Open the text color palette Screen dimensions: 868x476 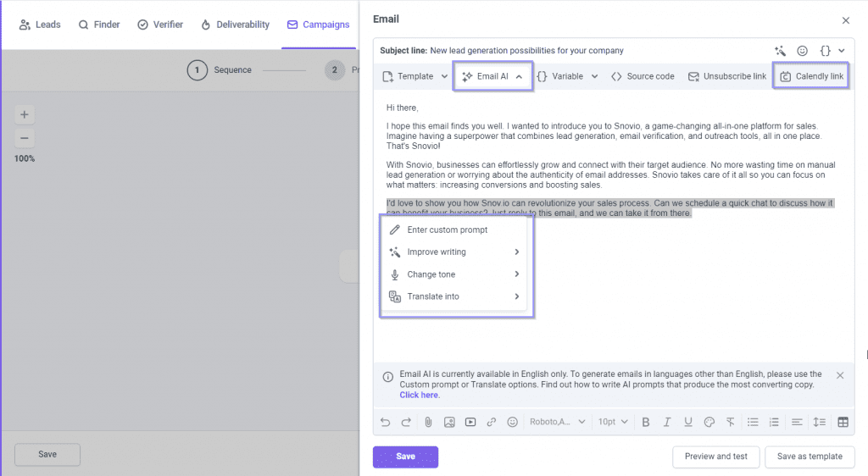(x=709, y=423)
